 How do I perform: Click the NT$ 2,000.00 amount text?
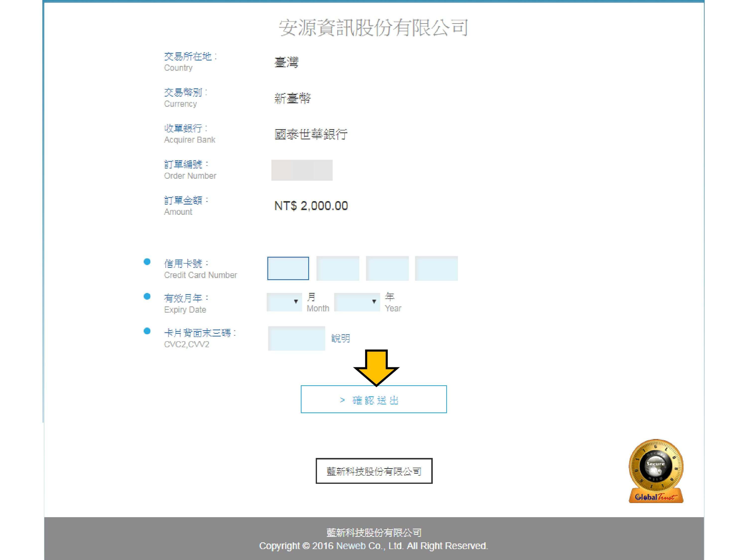311,206
